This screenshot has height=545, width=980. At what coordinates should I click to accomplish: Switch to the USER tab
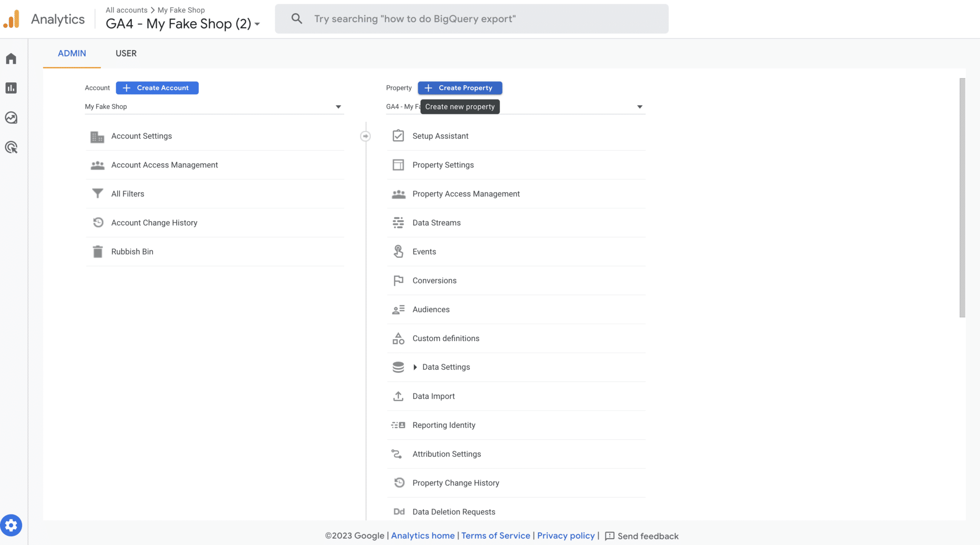click(x=126, y=54)
